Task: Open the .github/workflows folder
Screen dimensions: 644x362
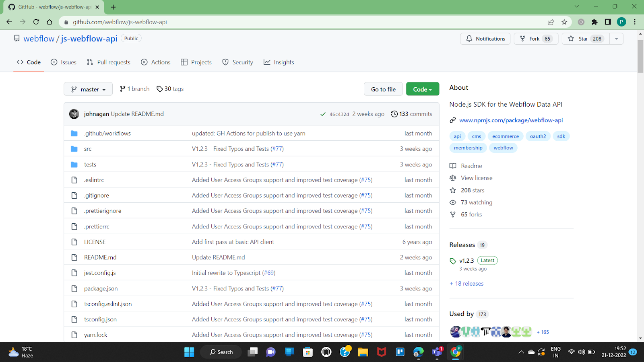Action: point(107,133)
